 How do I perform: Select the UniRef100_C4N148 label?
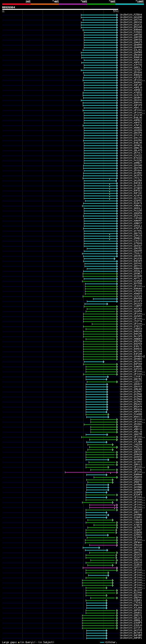point(131,520)
